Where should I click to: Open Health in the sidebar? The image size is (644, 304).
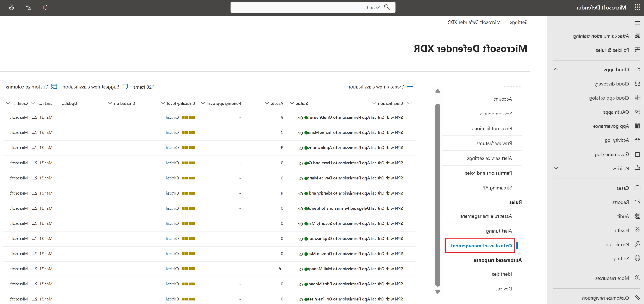point(621,230)
